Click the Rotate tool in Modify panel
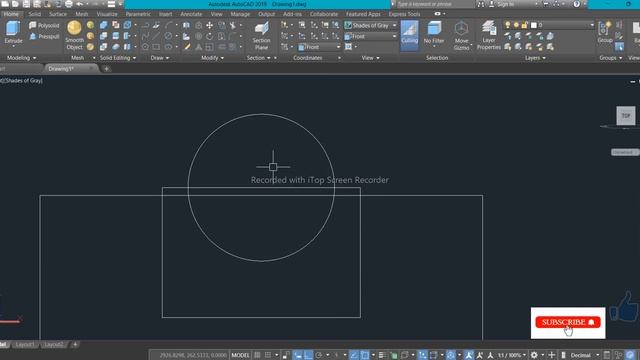Image resolution: width=640 pixels, height=360 pixels. tap(209, 36)
